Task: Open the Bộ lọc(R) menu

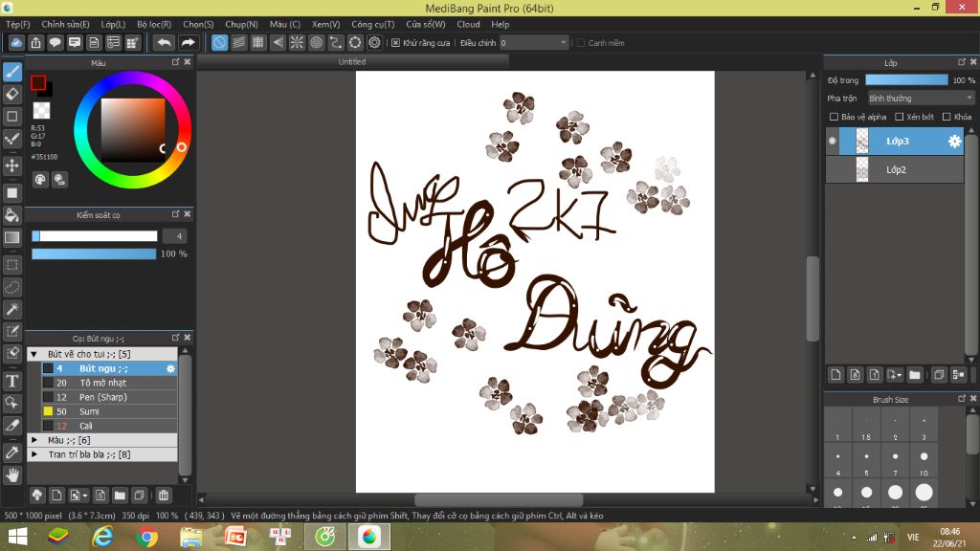Action: click(x=154, y=24)
